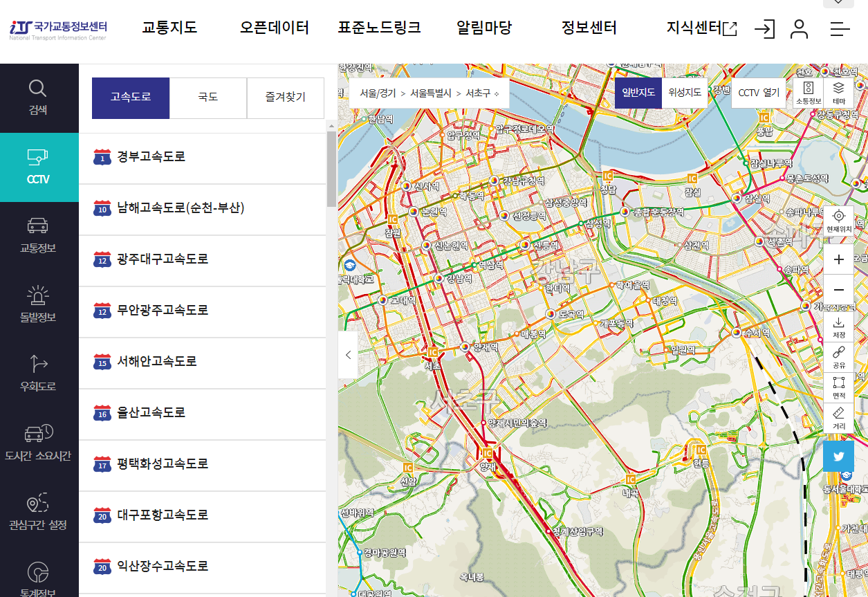
Task: Click the 강남역 station marker on map
Action: tap(438, 278)
